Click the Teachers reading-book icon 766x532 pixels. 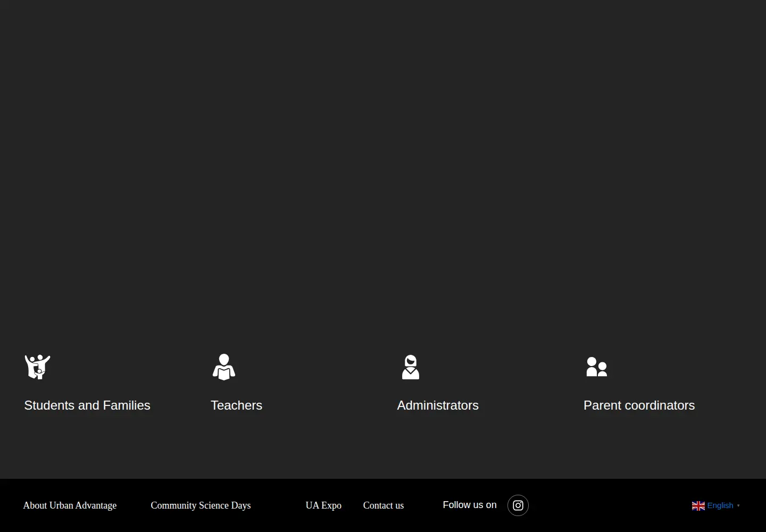(224, 367)
